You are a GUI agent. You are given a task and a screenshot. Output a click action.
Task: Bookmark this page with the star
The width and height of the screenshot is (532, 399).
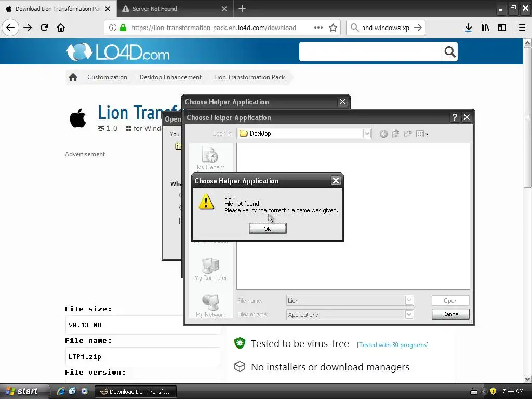(x=333, y=28)
